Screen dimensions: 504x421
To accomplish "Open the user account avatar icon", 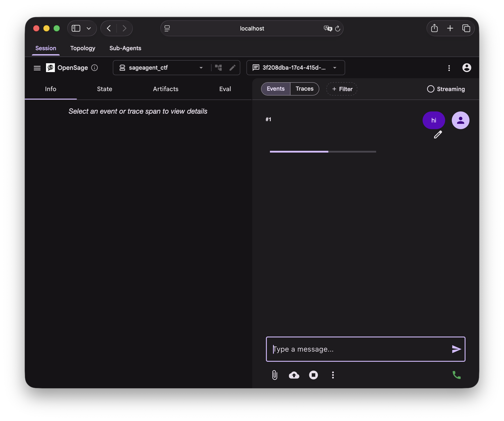I will [467, 68].
